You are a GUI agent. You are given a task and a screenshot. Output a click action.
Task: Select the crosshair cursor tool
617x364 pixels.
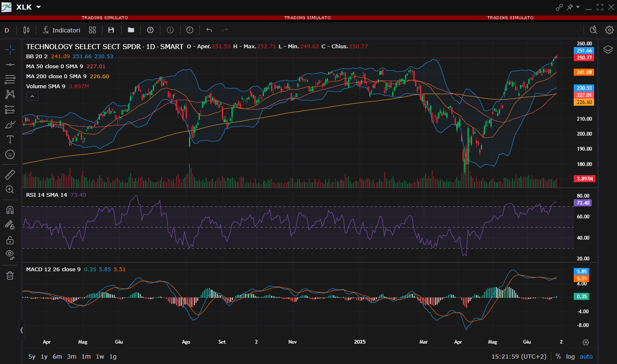[x=10, y=50]
